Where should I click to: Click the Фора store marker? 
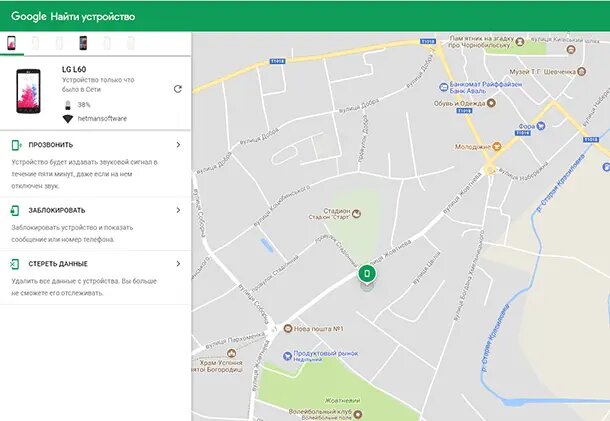tap(541, 126)
